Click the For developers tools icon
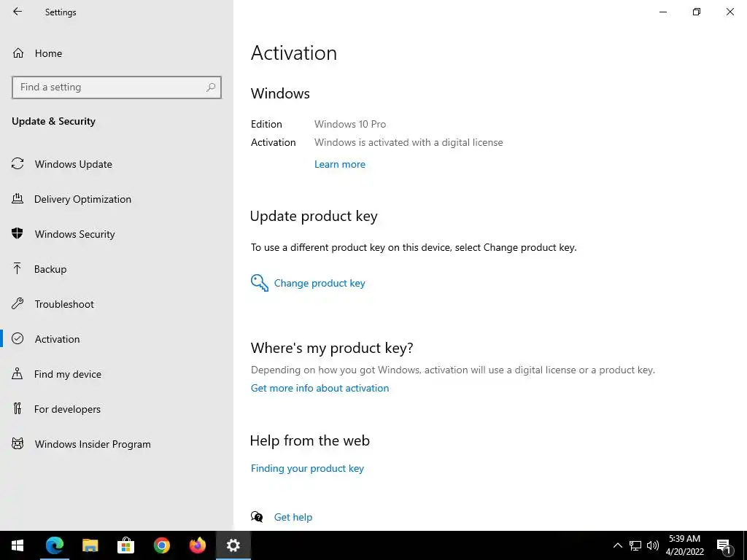The height and width of the screenshot is (560, 747). (x=18, y=408)
